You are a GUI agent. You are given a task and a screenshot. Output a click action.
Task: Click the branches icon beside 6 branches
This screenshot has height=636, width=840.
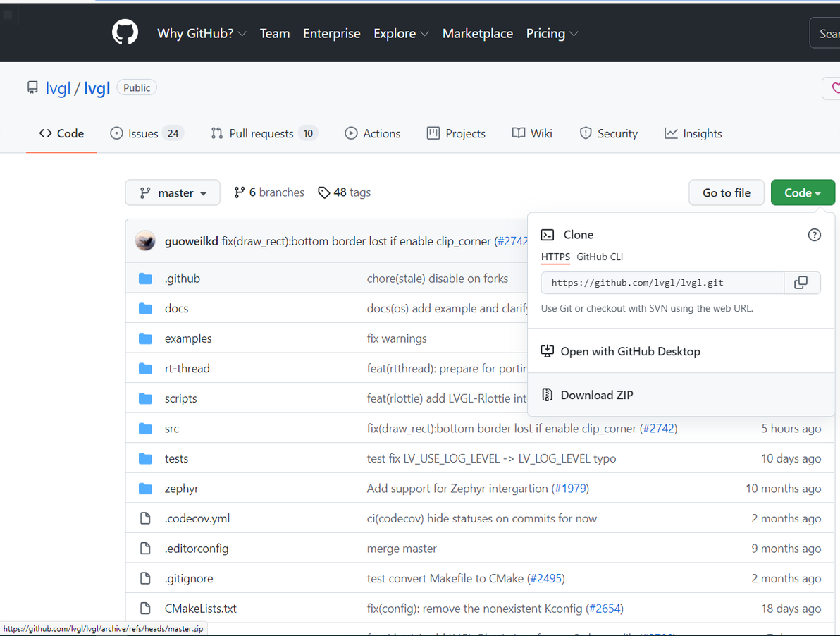240,192
